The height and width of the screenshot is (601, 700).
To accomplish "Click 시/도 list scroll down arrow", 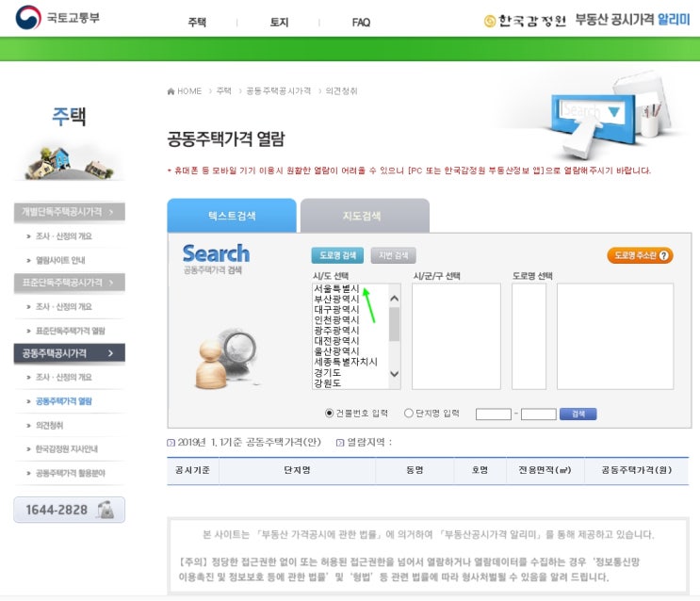I will tap(394, 374).
